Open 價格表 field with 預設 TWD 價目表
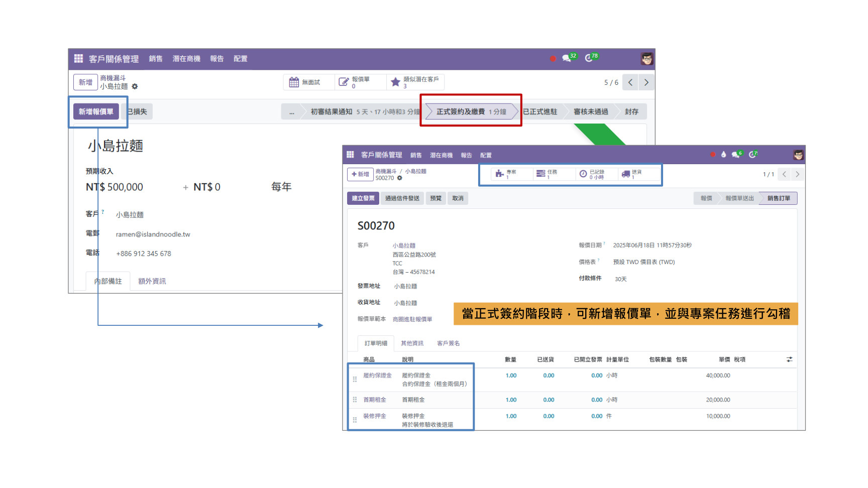This screenshot has height=488, width=868. click(x=644, y=262)
